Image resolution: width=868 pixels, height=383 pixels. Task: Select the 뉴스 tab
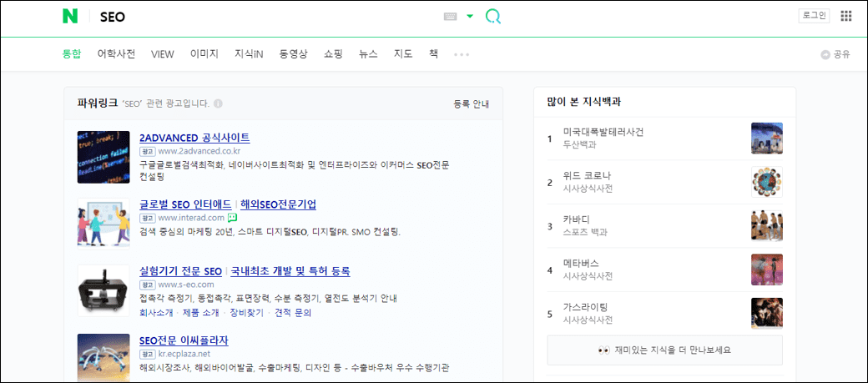coord(368,54)
